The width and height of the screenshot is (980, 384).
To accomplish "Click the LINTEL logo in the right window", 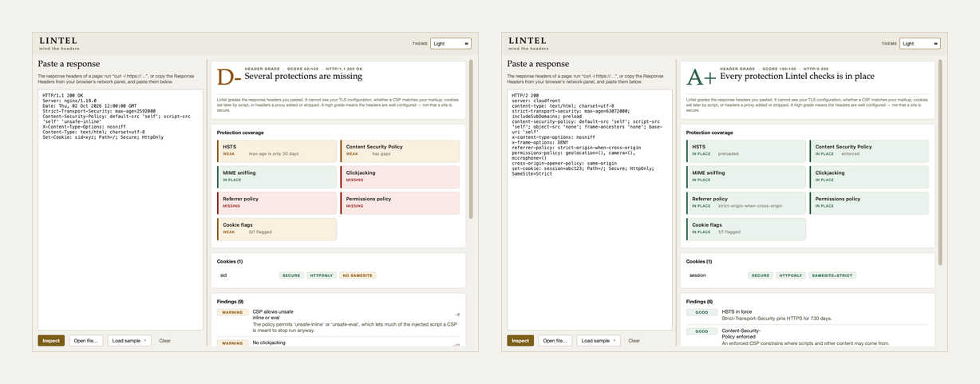I will (527, 41).
